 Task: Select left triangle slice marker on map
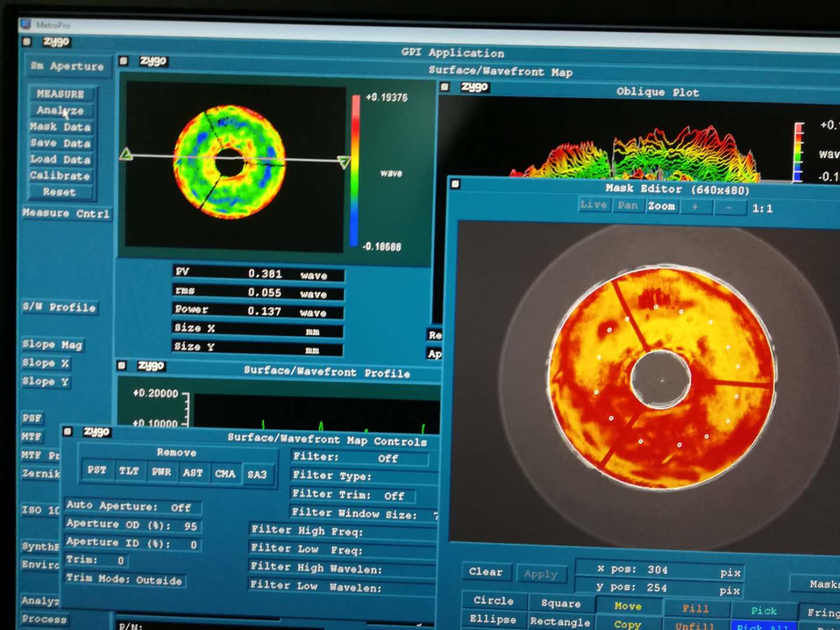(x=125, y=154)
